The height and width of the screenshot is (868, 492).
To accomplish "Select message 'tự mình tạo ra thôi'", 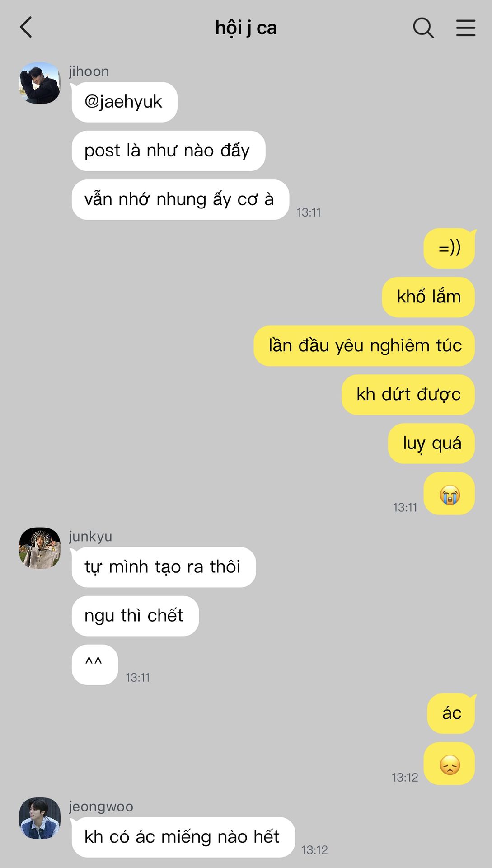I will [164, 567].
